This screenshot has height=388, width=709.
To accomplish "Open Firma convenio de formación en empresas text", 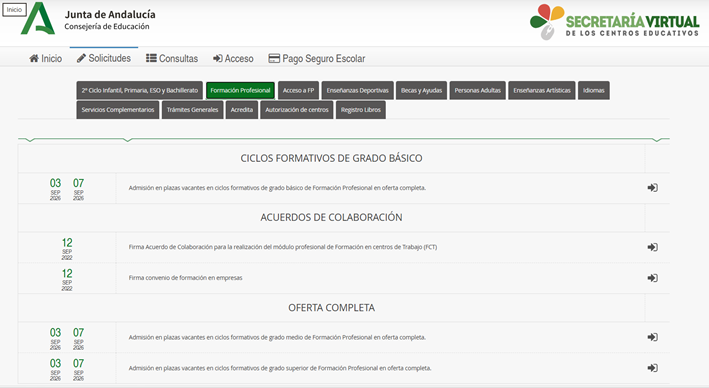I will coord(185,278).
